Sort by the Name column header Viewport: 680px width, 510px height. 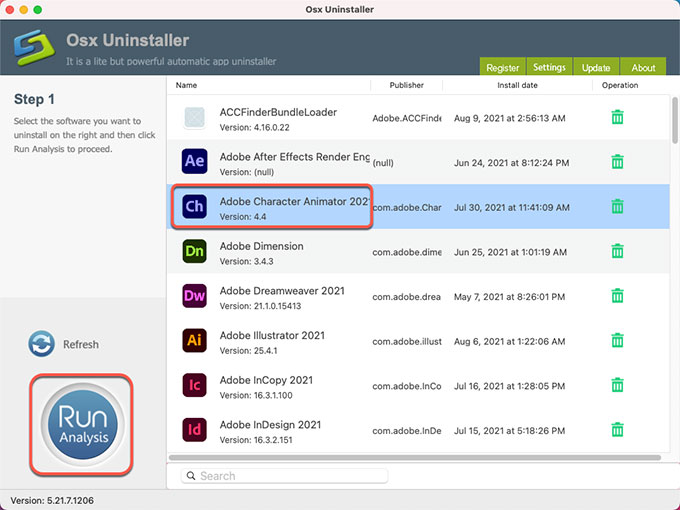pyautogui.click(x=186, y=85)
